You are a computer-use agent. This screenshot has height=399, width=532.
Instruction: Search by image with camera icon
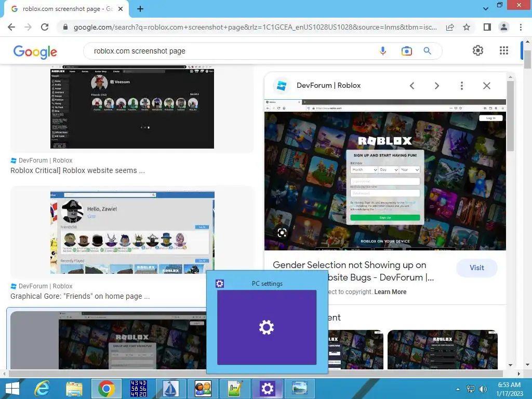(406, 51)
